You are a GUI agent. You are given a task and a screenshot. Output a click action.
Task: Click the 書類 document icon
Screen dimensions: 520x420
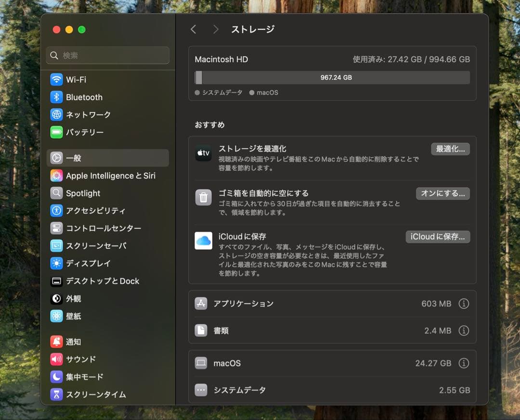(201, 330)
